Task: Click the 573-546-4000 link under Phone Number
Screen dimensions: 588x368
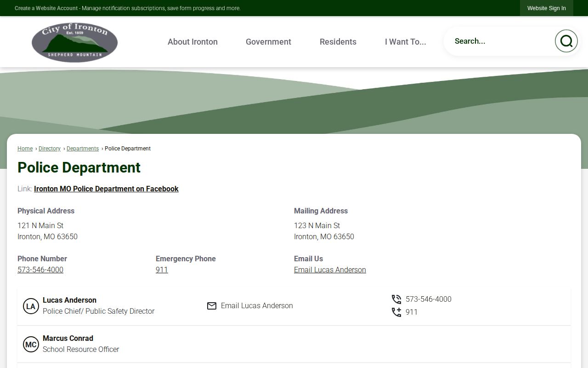Action: pyautogui.click(x=40, y=270)
